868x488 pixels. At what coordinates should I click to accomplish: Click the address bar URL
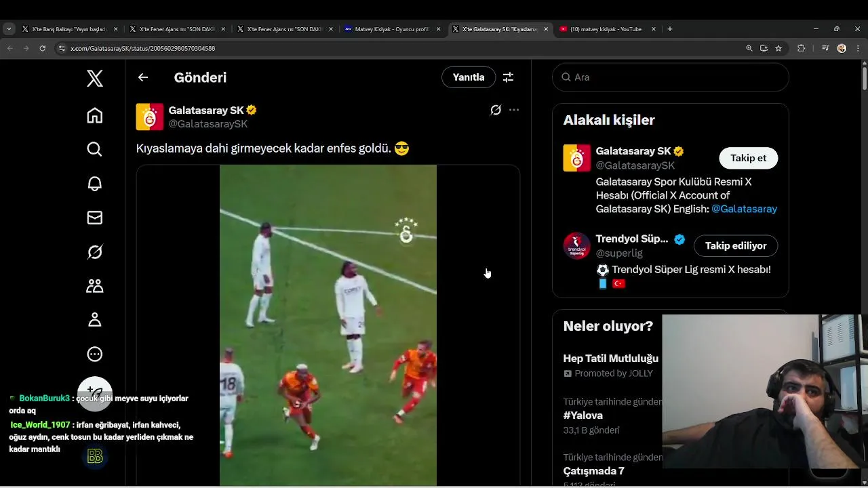pyautogui.click(x=143, y=49)
